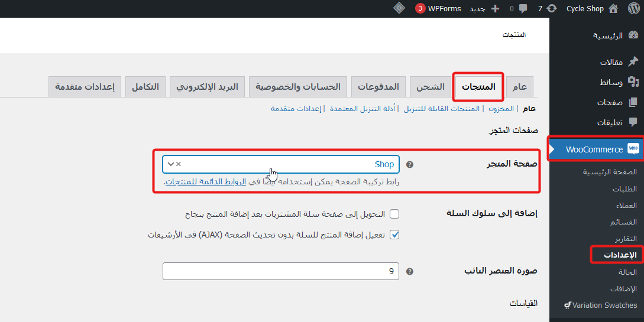
Task: Switch to the المدفوعات settings tab
Action: 378,87
